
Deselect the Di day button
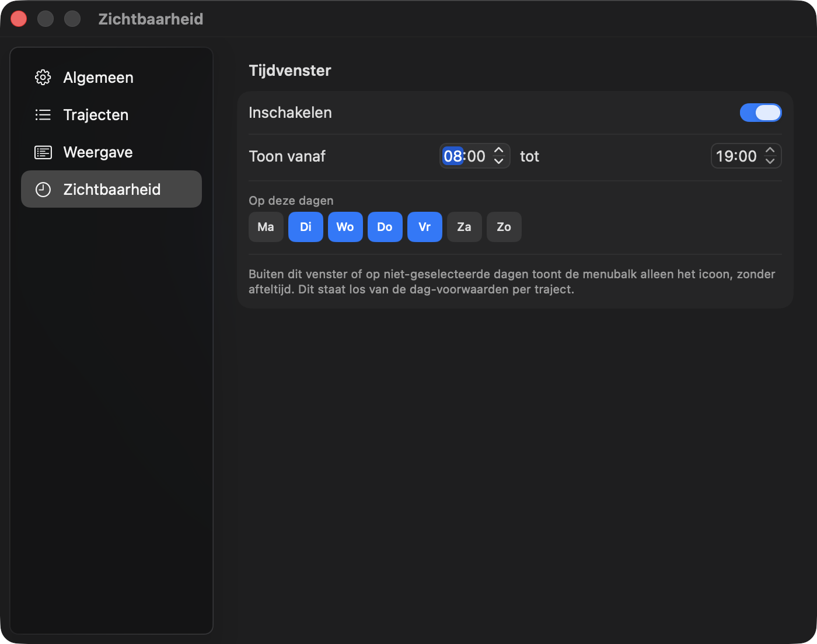306,227
